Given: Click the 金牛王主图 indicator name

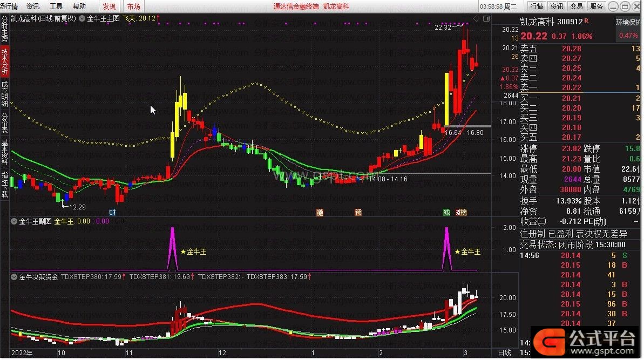Looking at the screenshot, I should coord(104,18).
